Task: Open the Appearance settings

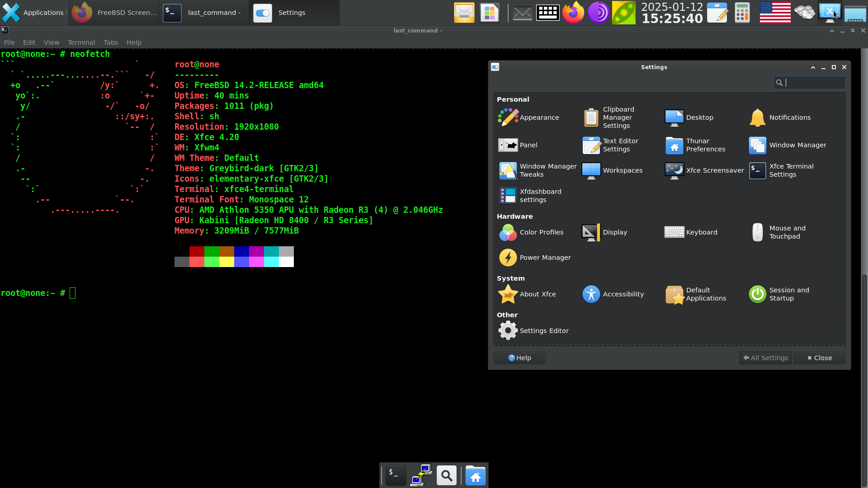Action: coord(529,117)
